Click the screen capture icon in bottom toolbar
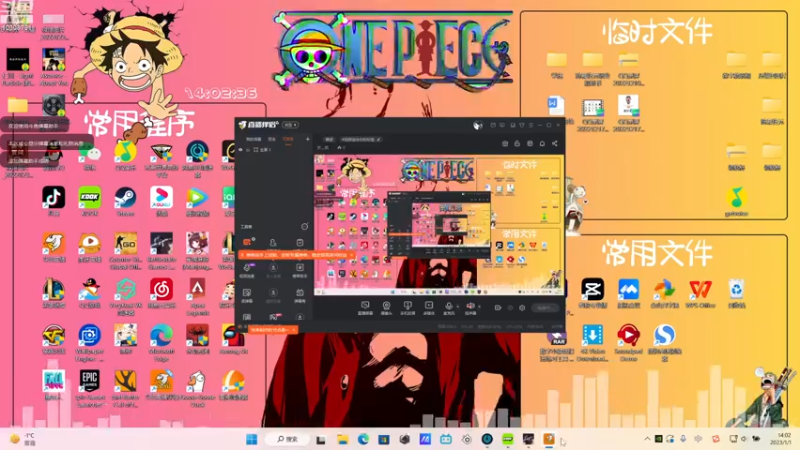This screenshot has height=450, width=800. [365, 306]
